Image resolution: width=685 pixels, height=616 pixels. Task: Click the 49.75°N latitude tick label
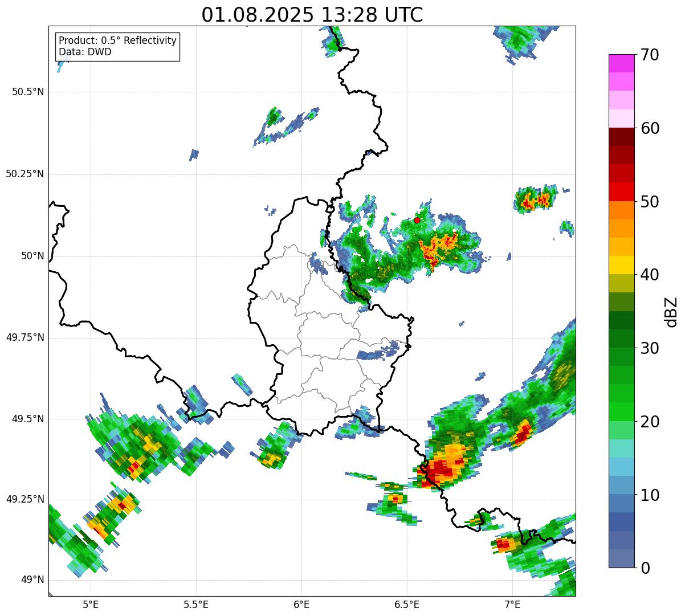tap(25, 337)
